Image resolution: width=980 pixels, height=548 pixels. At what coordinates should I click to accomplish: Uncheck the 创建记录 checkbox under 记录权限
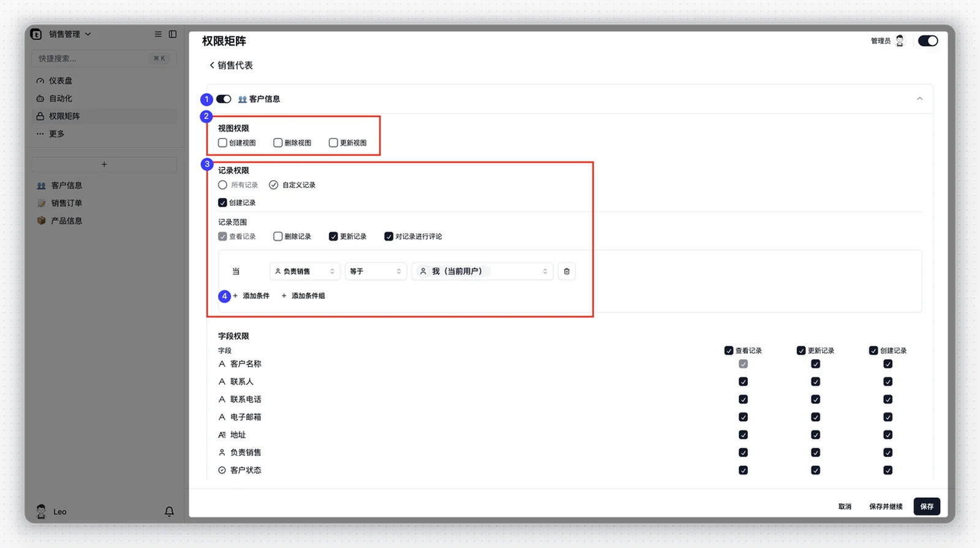223,203
